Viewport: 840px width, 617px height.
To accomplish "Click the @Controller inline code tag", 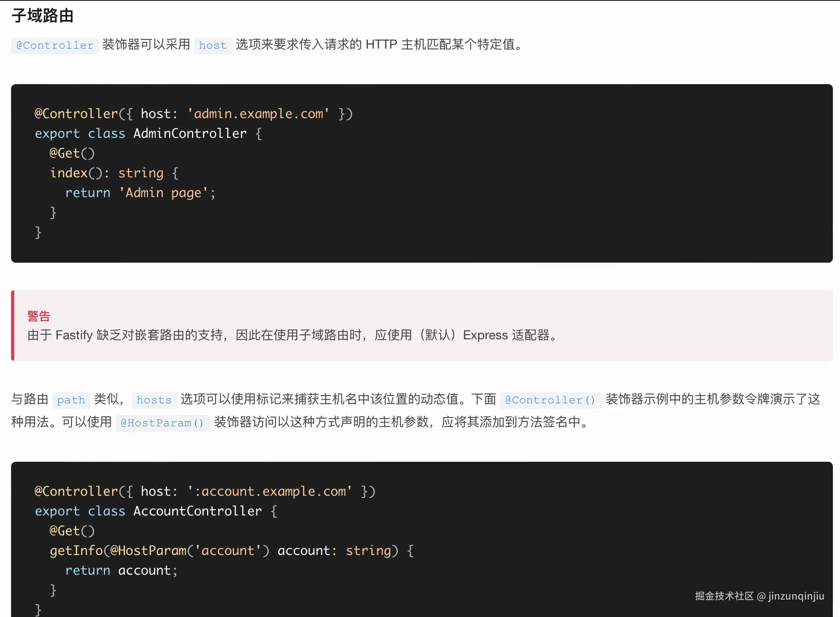I will [x=54, y=45].
